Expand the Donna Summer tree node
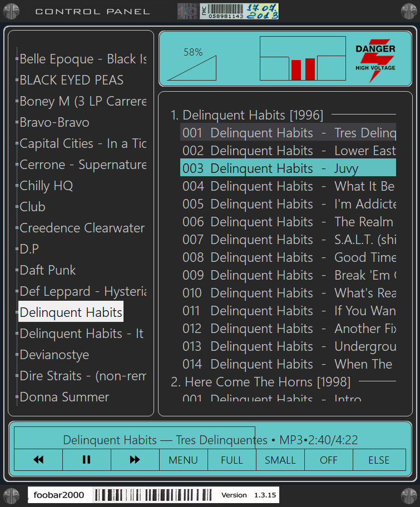The image size is (420, 507). [17, 397]
